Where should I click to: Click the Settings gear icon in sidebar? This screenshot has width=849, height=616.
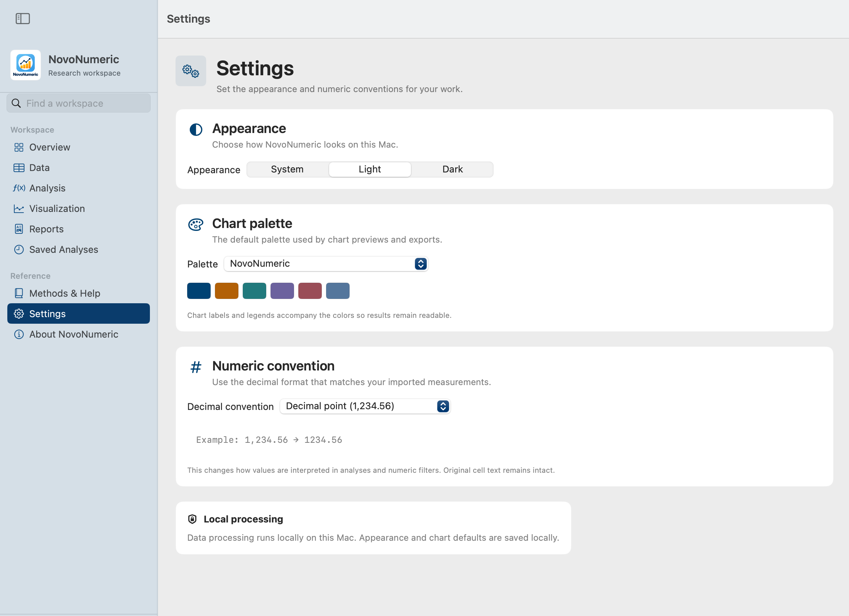tap(19, 314)
